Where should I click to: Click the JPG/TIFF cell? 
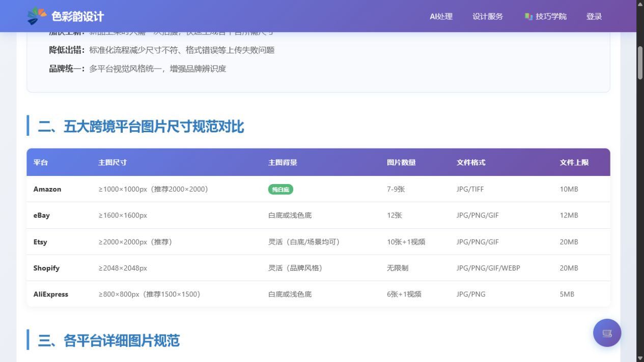coord(470,189)
